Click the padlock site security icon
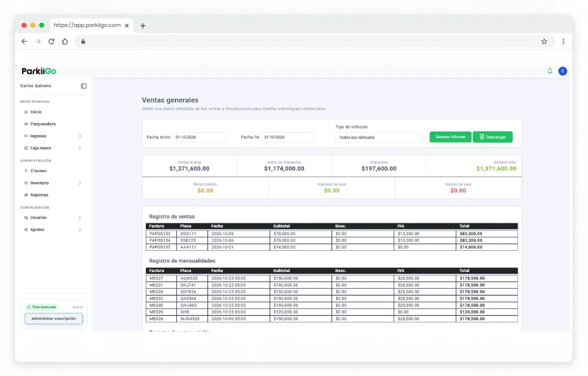 83,41
